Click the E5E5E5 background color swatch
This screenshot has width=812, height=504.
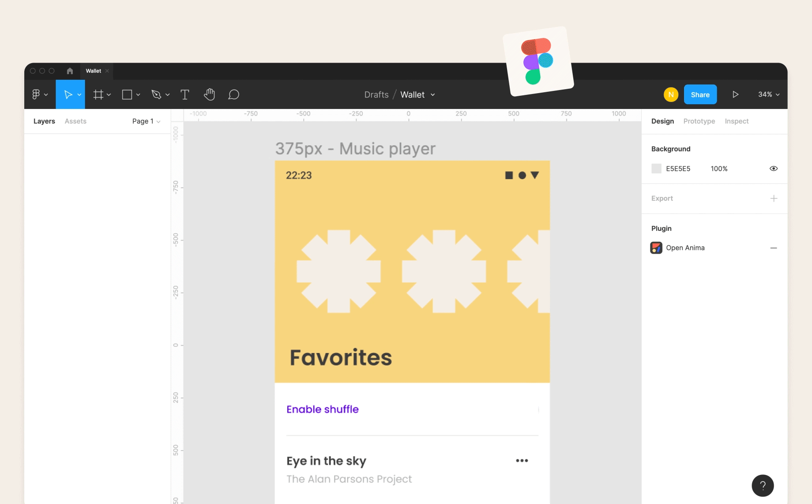pos(656,169)
